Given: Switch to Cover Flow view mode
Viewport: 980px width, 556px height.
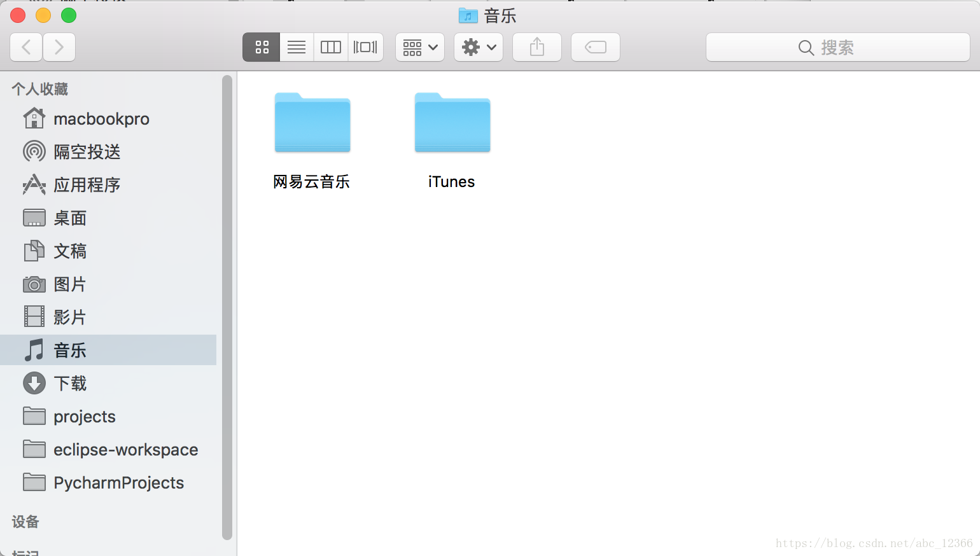Looking at the screenshot, I should coord(365,47).
